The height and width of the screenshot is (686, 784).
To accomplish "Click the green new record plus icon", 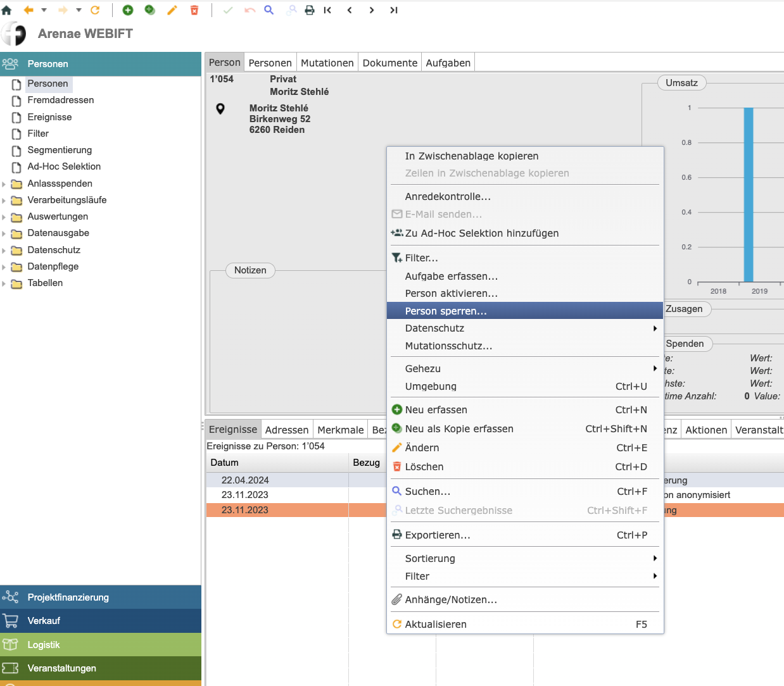I will pos(128,10).
